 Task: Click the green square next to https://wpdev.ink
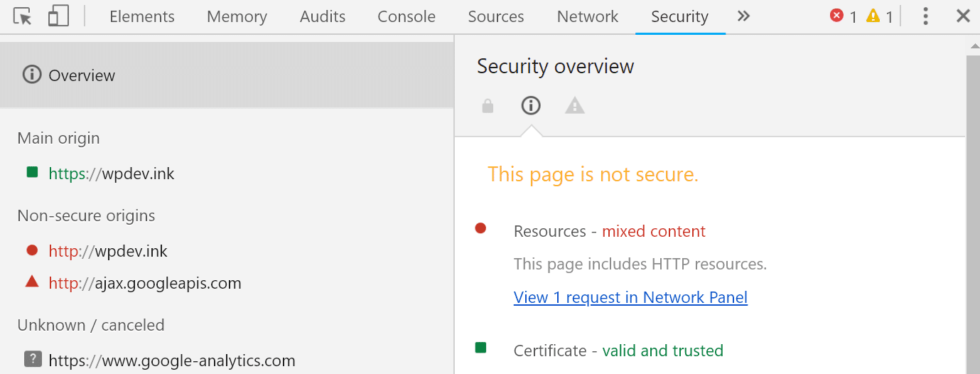(x=32, y=172)
